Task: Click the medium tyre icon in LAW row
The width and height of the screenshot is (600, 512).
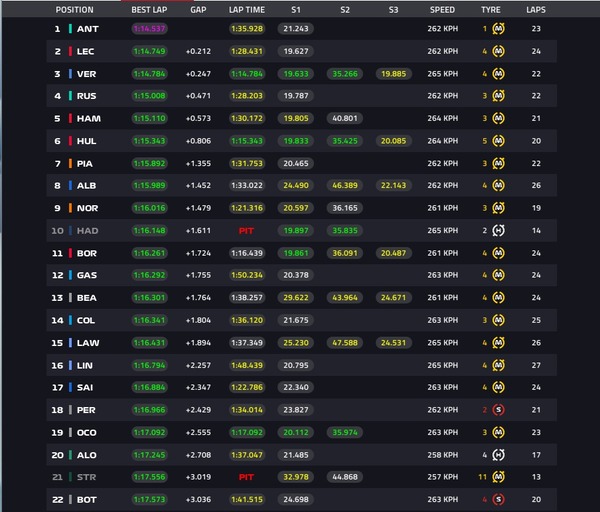Action: pyautogui.click(x=498, y=342)
